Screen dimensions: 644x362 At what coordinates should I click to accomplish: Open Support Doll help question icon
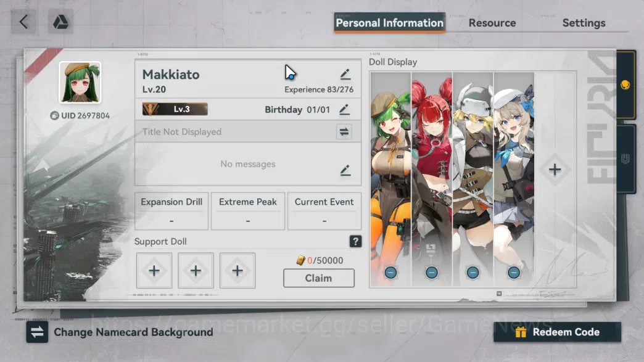[x=355, y=241]
